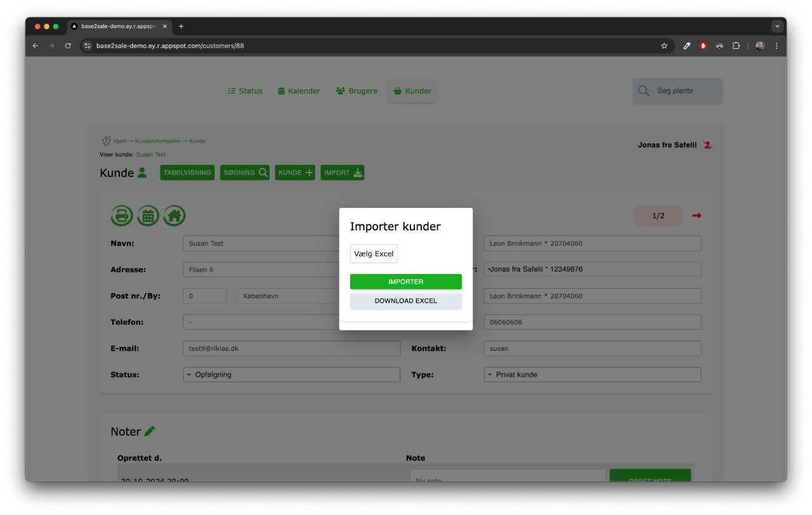Open the calendar icon on the customer card
Screen dimensions: 812x515
(x=148, y=216)
